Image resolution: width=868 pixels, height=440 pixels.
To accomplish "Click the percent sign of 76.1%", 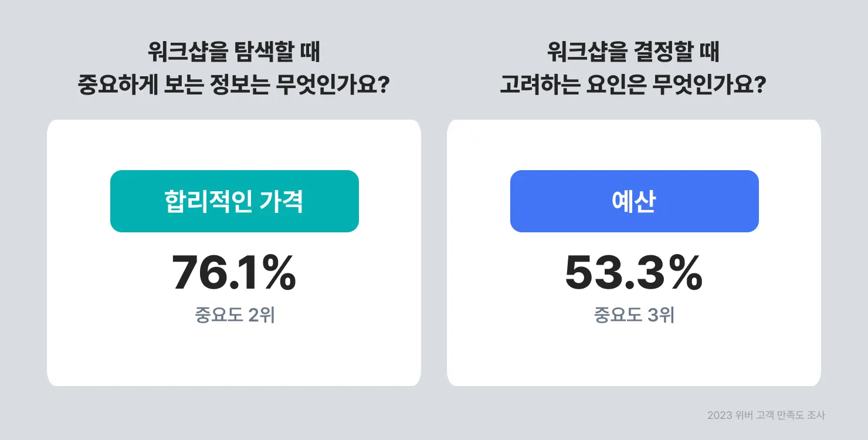I will point(279,275).
